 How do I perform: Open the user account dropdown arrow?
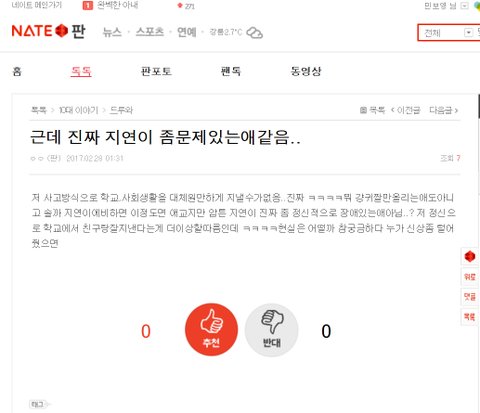464,6
